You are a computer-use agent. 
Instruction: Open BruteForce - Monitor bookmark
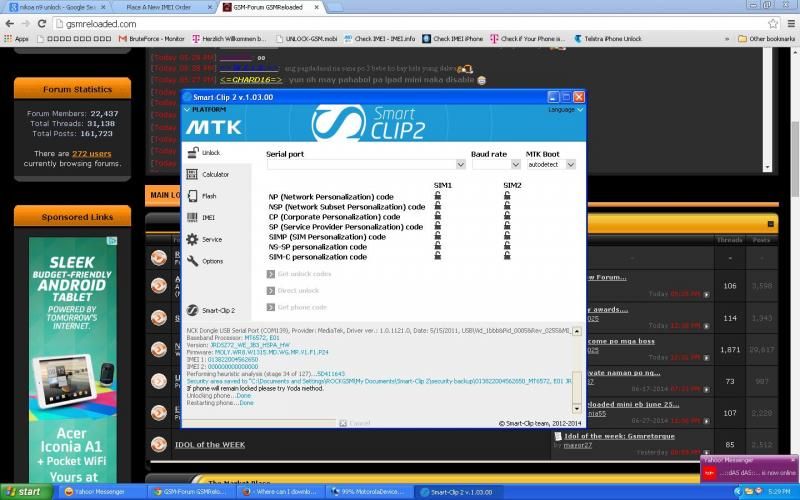pyautogui.click(x=152, y=39)
